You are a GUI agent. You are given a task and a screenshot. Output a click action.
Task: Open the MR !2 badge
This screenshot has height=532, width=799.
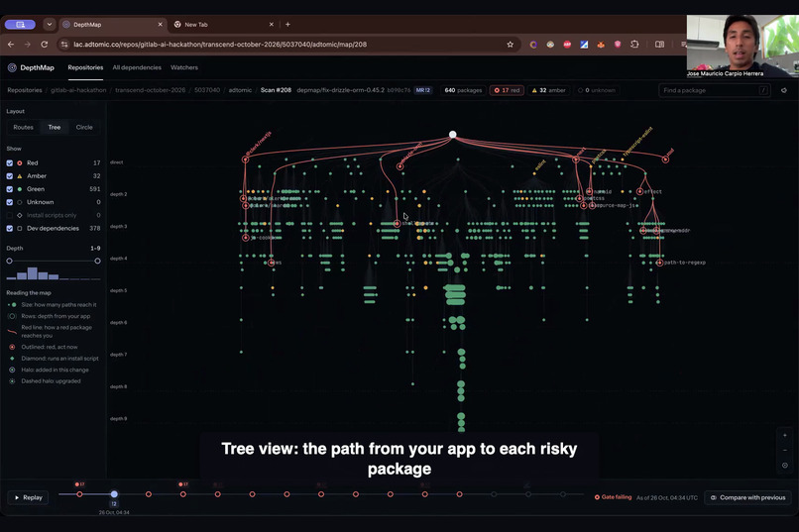click(422, 90)
